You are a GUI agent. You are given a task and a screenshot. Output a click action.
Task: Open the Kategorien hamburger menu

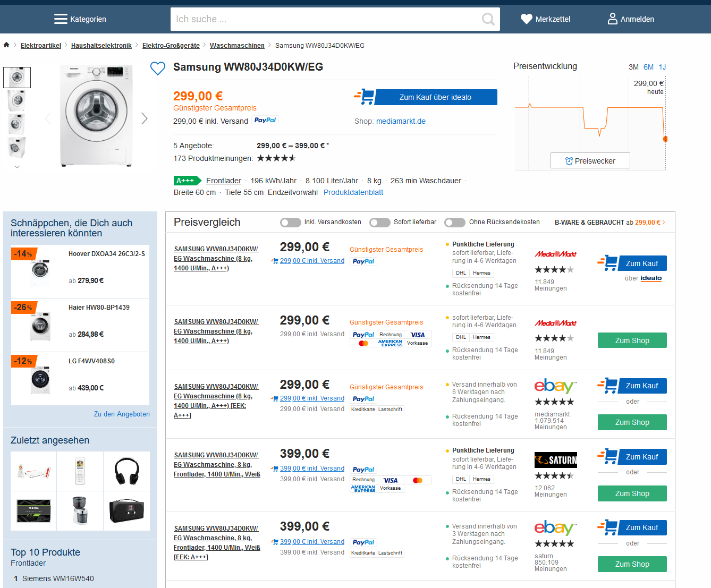(x=61, y=19)
